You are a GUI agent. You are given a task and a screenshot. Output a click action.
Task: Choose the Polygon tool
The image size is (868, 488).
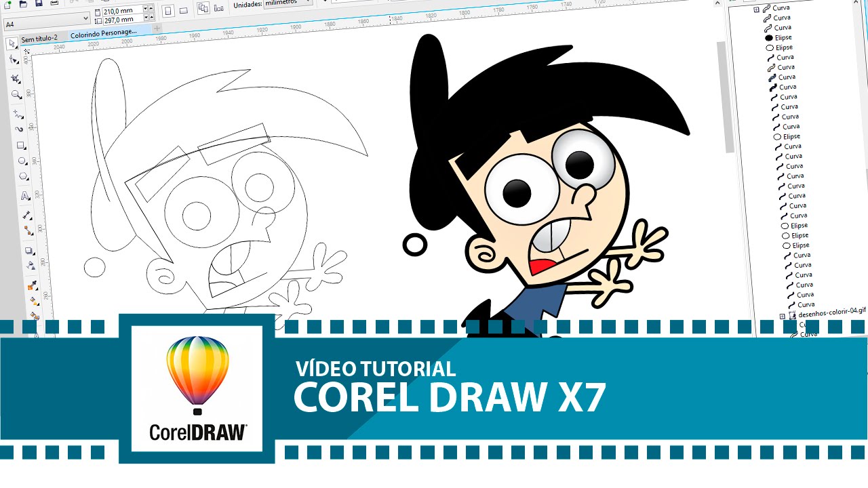click(24, 176)
